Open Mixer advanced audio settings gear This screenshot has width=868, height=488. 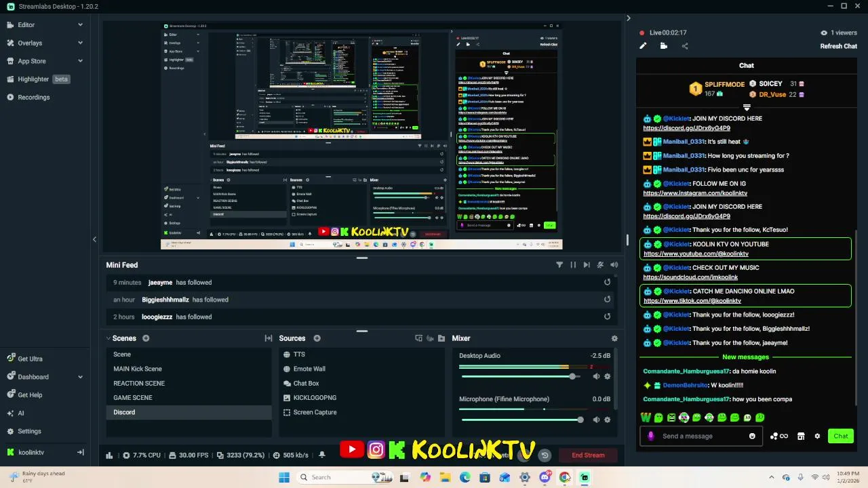[614, 338]
